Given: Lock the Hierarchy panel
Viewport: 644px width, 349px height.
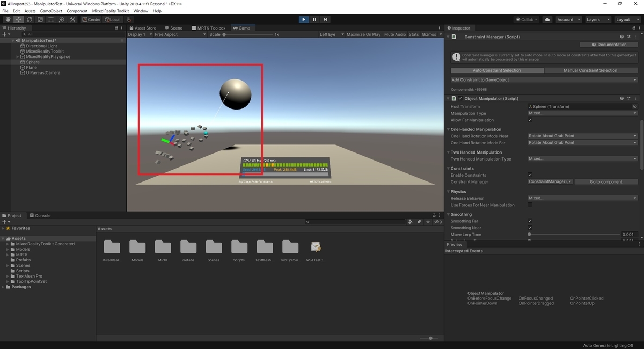Looking at the screenshot, I should point(116,28).
